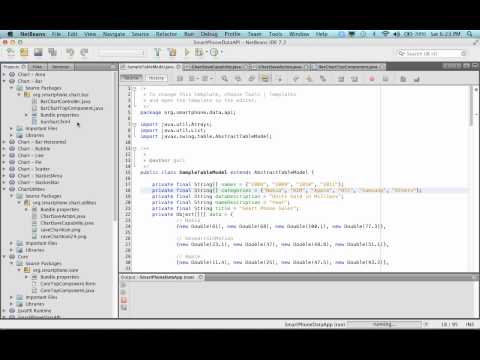Open the File menu
This screenshot has width=480, height=360.
coord(56,34)
